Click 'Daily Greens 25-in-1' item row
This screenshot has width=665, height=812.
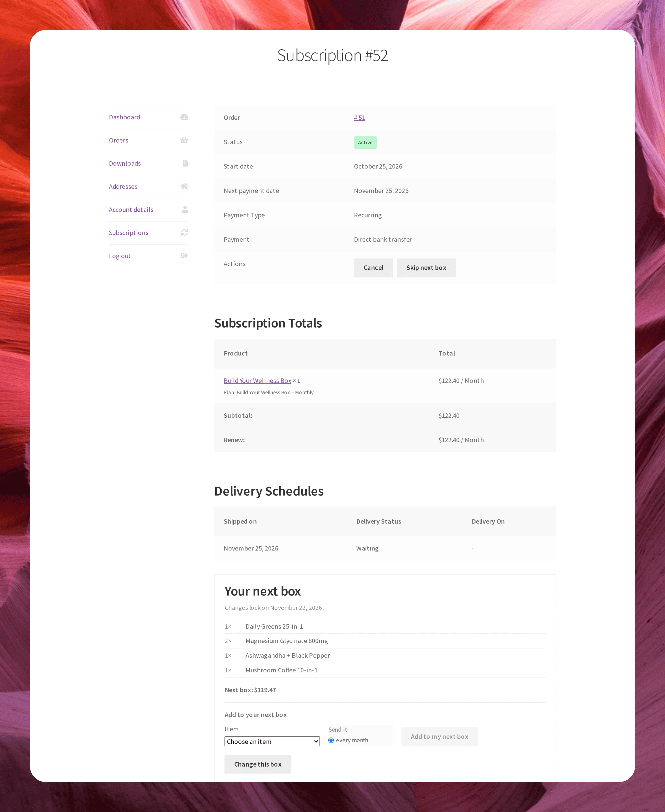tap(385, 627)
